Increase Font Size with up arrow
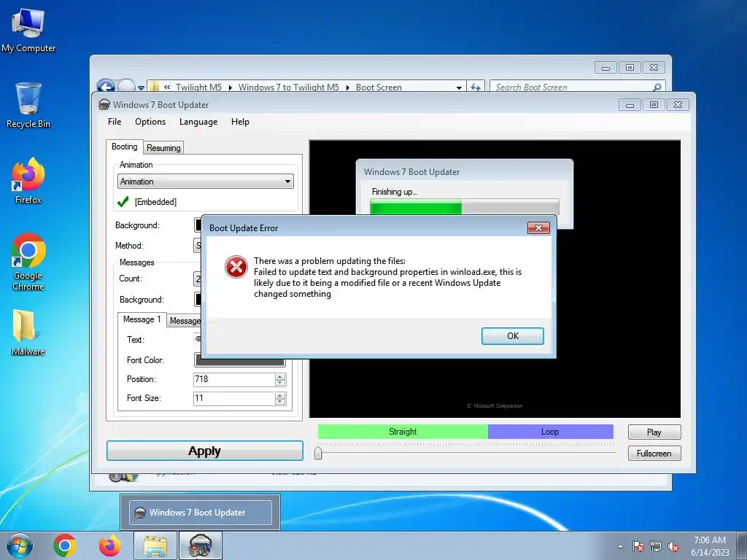Screen dimensions: 747x560 280,395
